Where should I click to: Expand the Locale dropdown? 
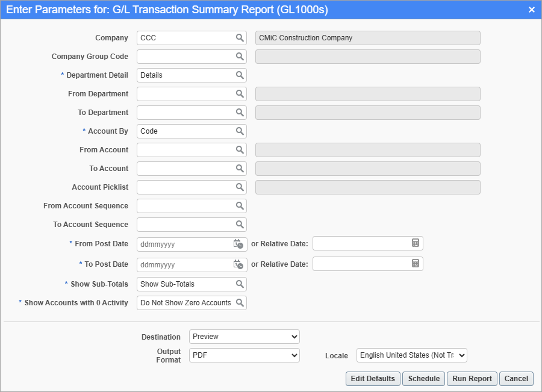pos(412,355)
